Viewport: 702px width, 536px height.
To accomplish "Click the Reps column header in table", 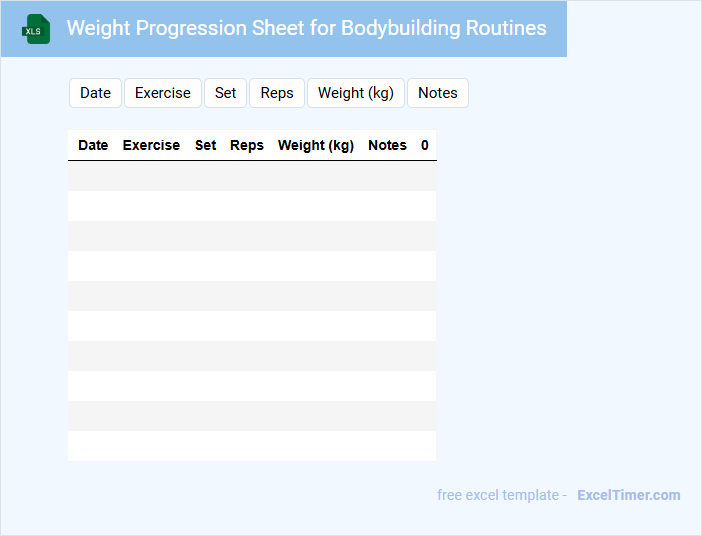I will click(x=247, y=145).
